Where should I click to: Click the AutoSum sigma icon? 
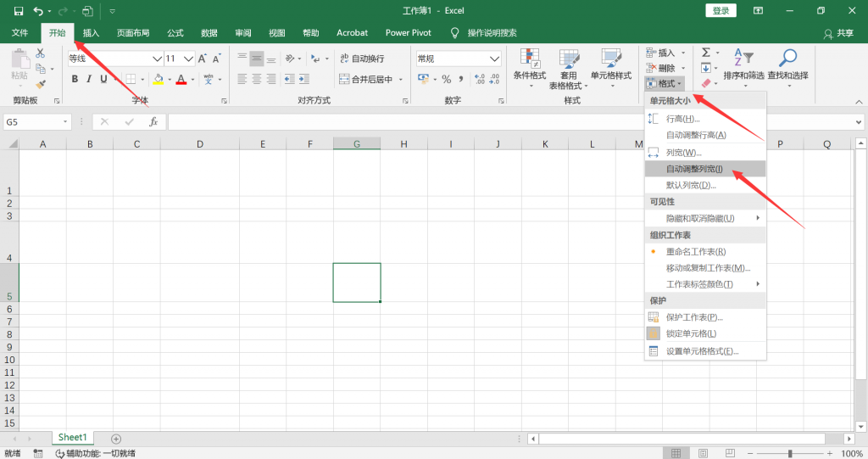706,53
